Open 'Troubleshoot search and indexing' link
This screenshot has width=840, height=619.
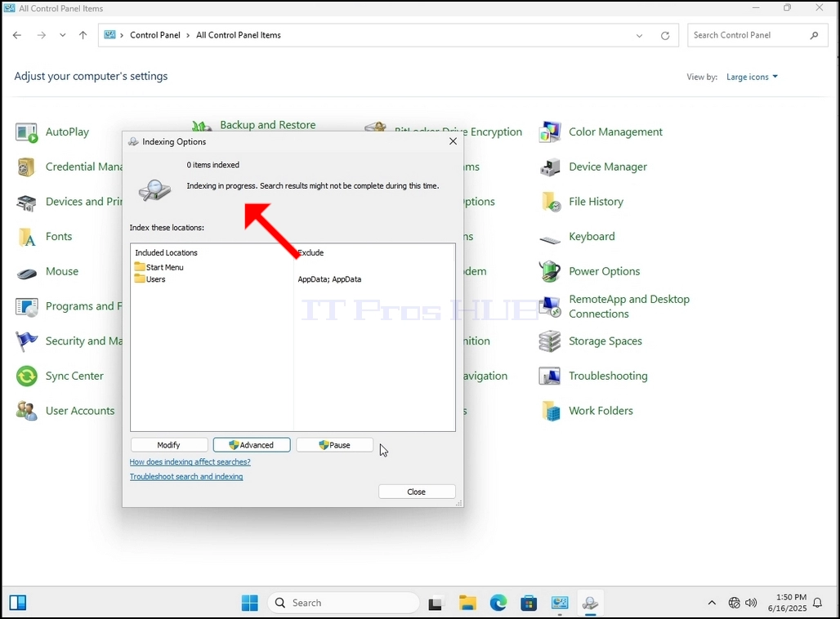tap(185, 477)
